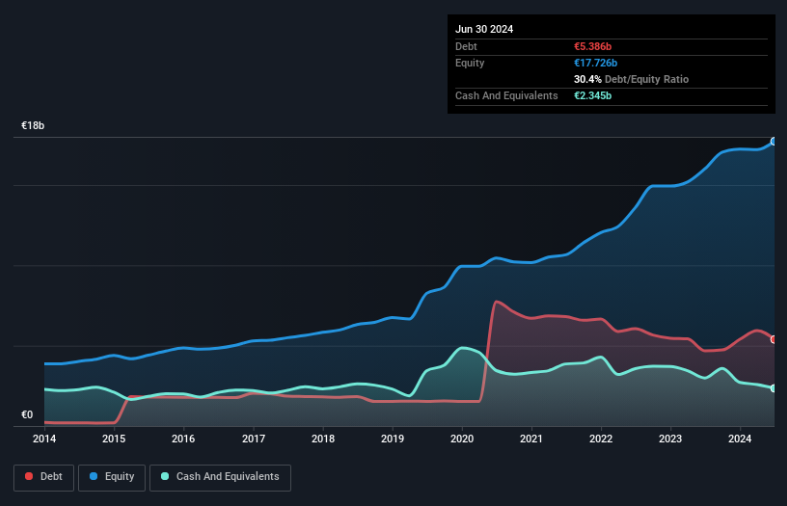Click the 2014 x-axis label
This screenshot has width=787, height=506.
pos(44,439)
